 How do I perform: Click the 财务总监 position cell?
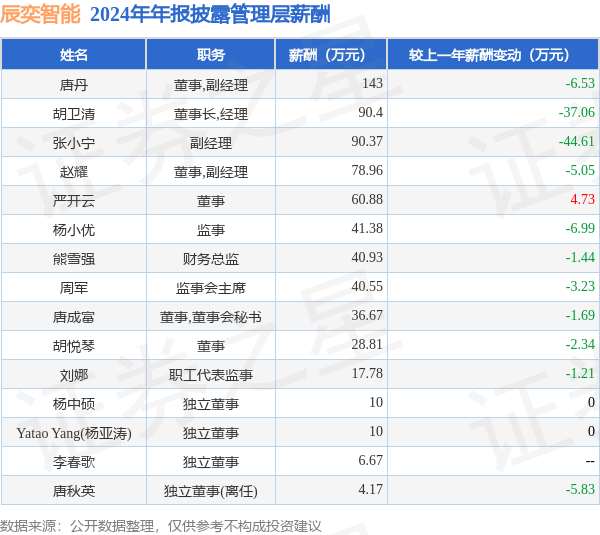[211, 259]
